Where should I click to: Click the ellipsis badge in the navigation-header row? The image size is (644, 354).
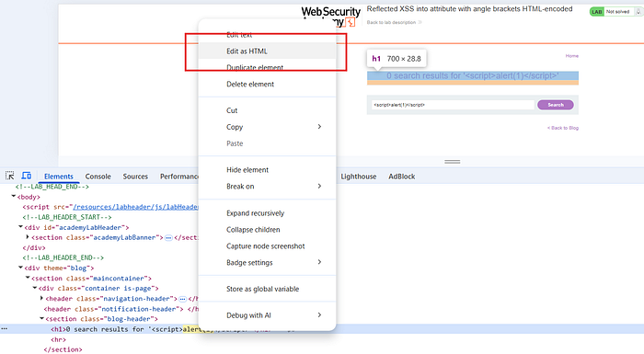click(x=182, y=299)
